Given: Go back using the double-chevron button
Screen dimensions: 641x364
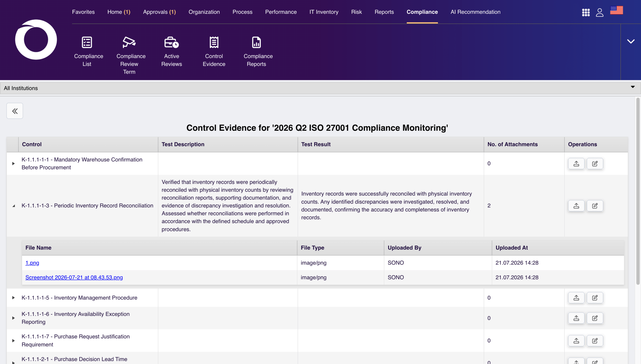Looking at the screenshot, I should tap(15, 111).
